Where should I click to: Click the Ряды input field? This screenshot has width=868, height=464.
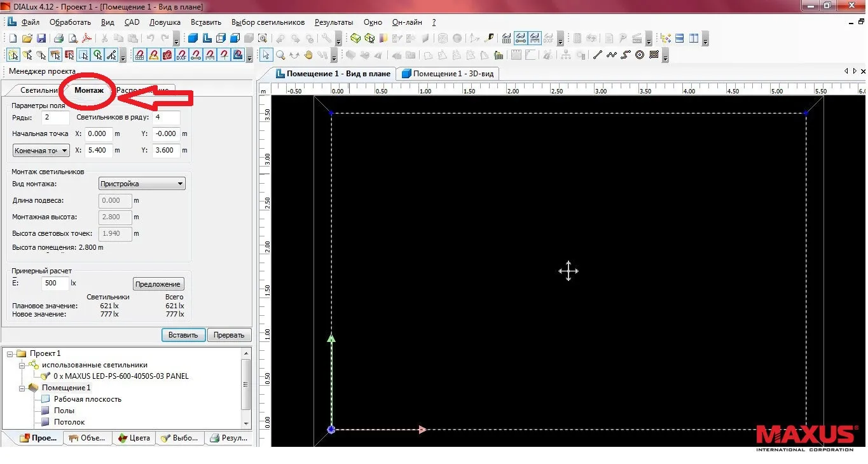pyautogui.click(x=55, y=118)
